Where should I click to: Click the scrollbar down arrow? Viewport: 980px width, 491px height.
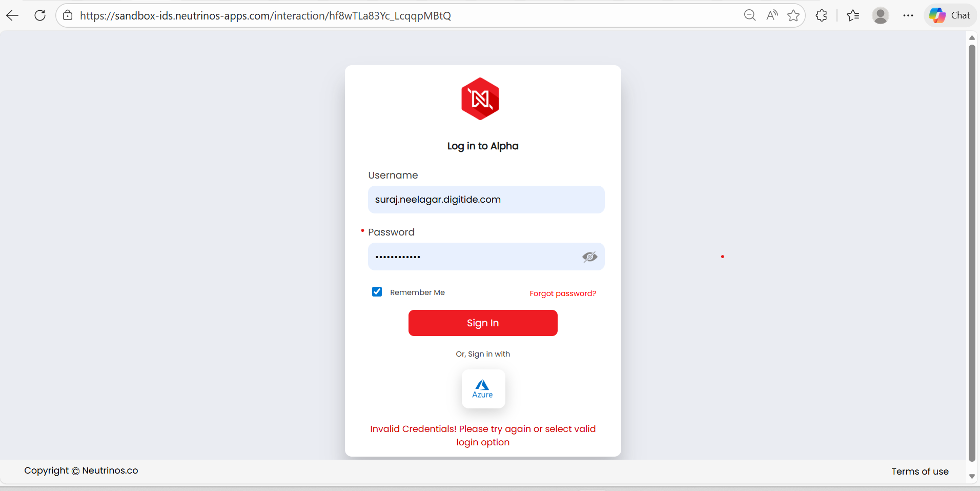[x=972, y=477]
